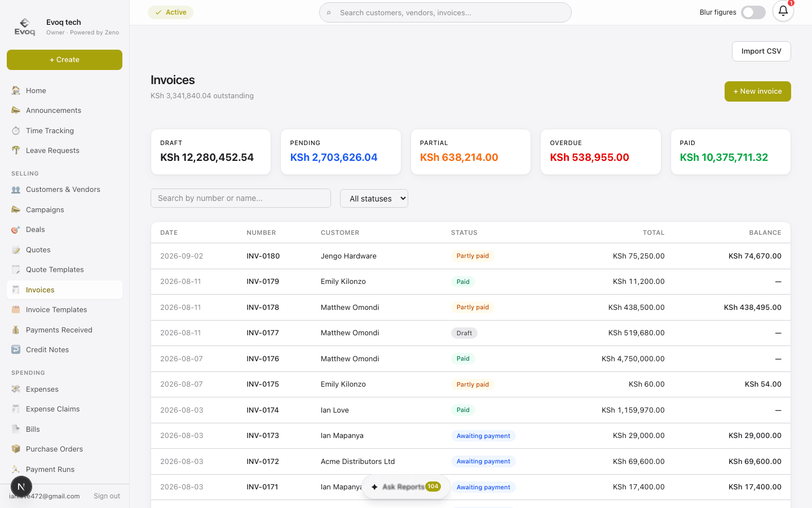Click the BALANCE column header
Image resolution: width=812 pixels, height=508 pixels.
(x=765, y=233)
